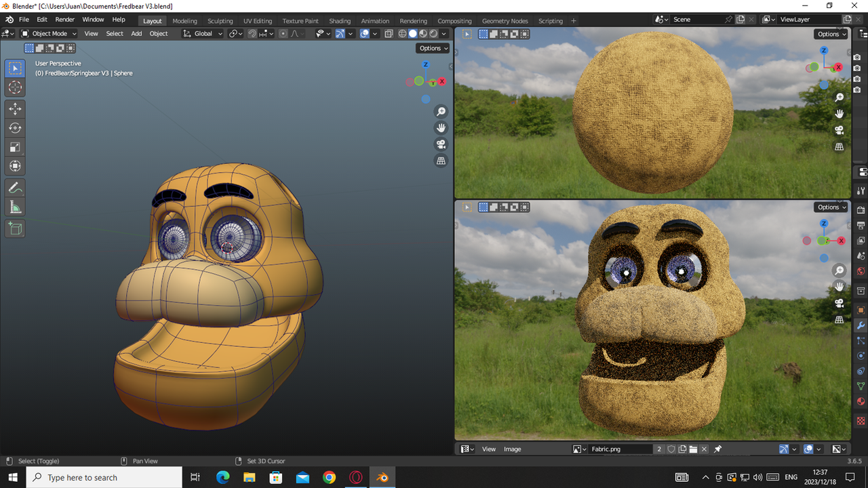
Task: Select the Add Cube tool
Action: [15, 228]
